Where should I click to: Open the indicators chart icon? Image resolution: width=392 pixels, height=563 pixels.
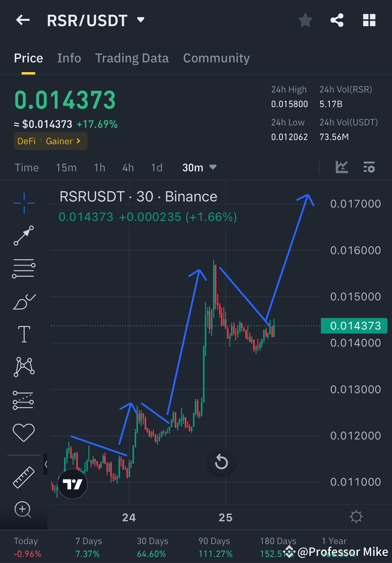pos(342,167)
